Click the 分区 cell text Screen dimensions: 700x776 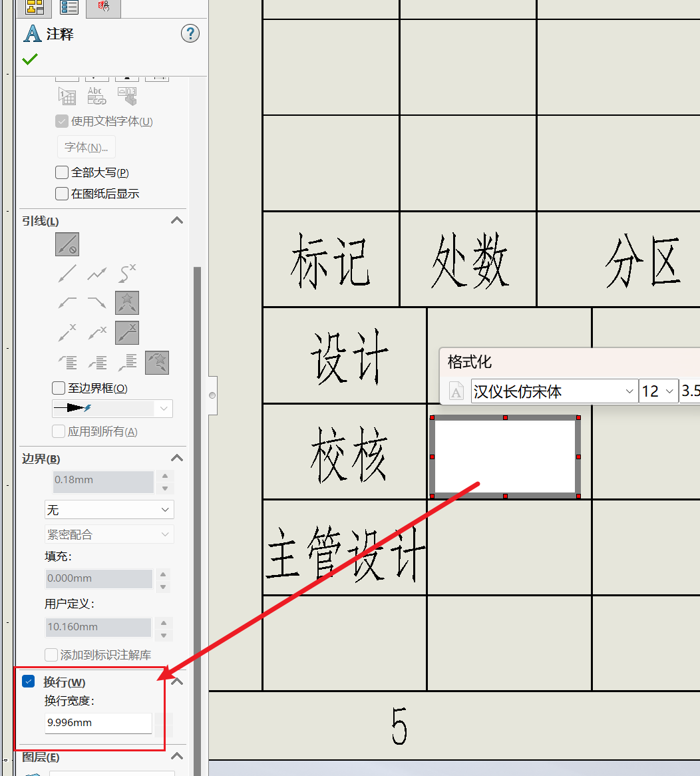click(642, 261)
